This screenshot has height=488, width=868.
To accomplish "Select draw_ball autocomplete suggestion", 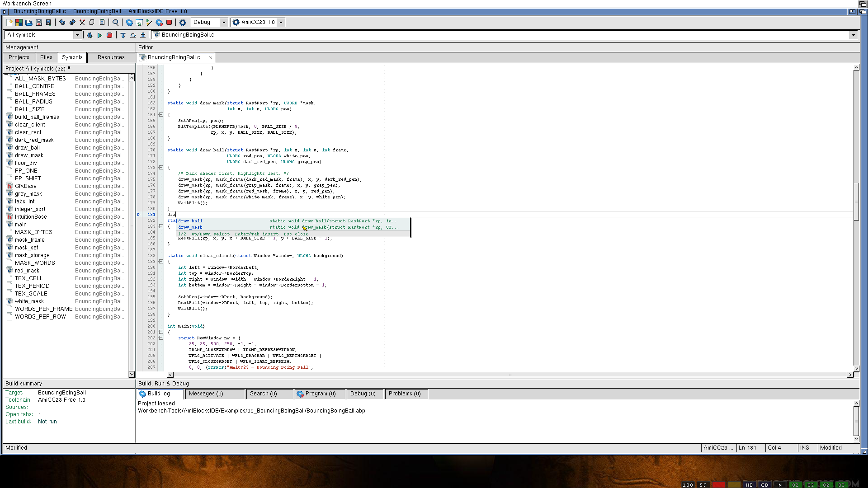I will tap(293, 221).
